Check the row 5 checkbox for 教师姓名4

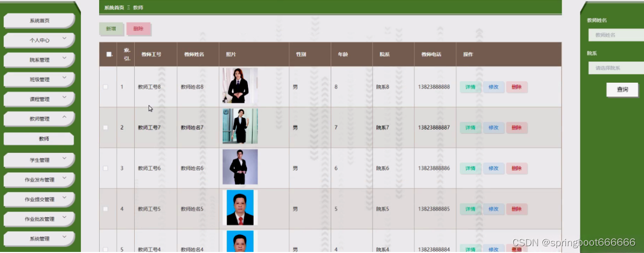[x=105, y=249]
